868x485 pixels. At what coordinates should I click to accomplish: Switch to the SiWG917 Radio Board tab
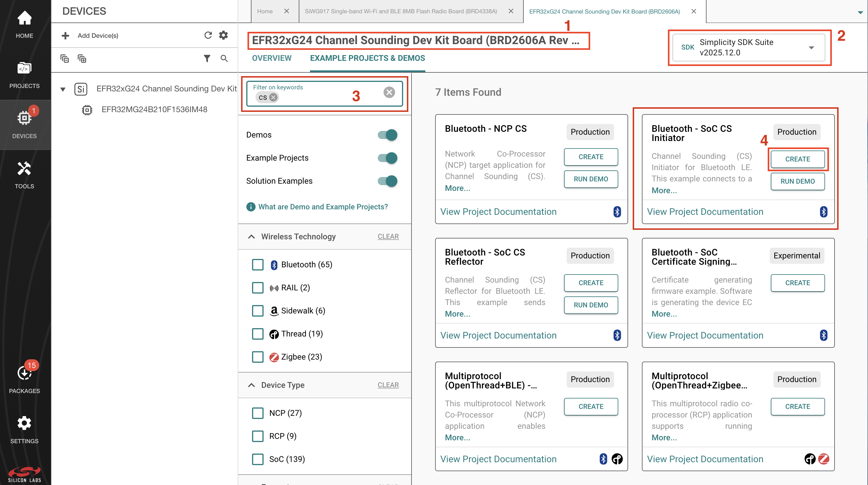coord(401,12)
